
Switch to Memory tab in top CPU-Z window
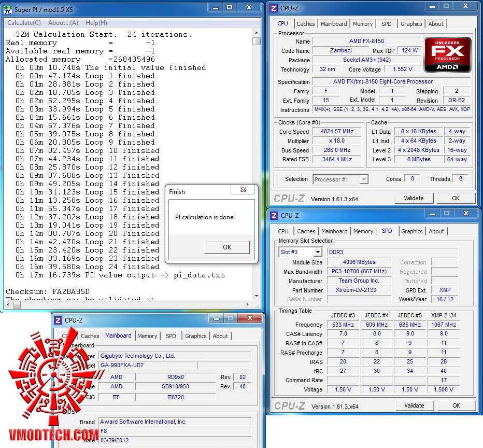click(363, 24)
